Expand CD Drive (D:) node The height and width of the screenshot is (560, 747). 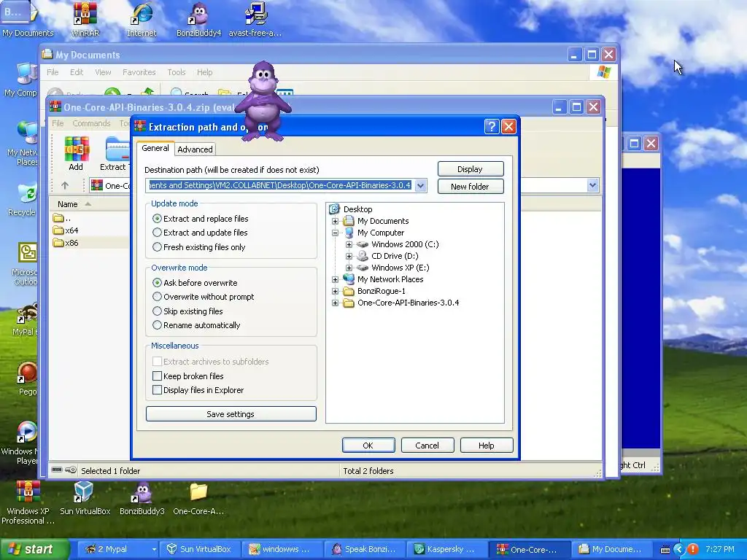tap(349, 256)
